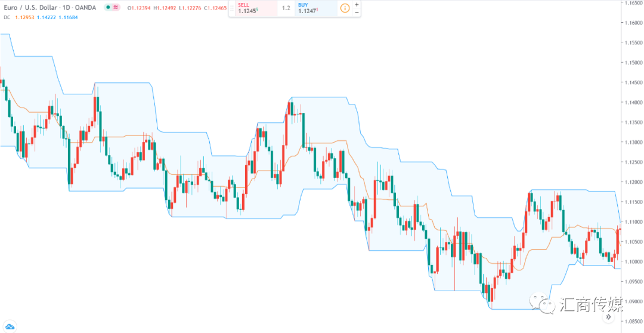Click the blue DC lower value 1.11684
Image resolution: width=644 pixels, height=333 pixels.
(x=68, y=17)
